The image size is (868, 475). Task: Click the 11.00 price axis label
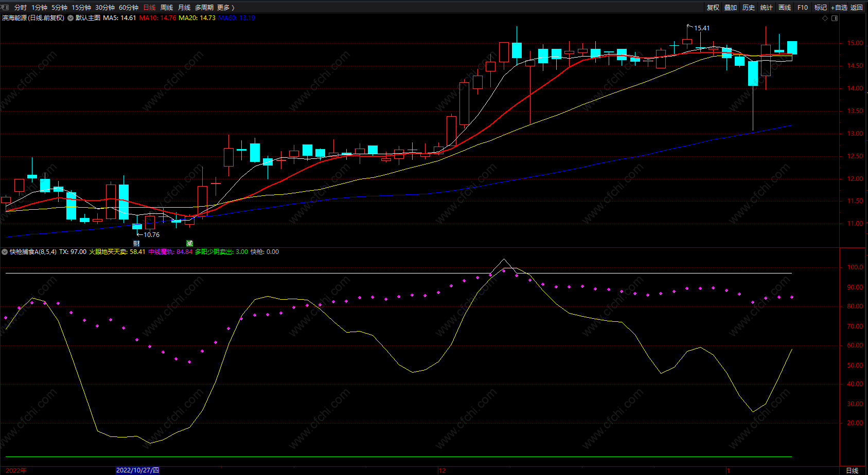[x=855, y=224]
